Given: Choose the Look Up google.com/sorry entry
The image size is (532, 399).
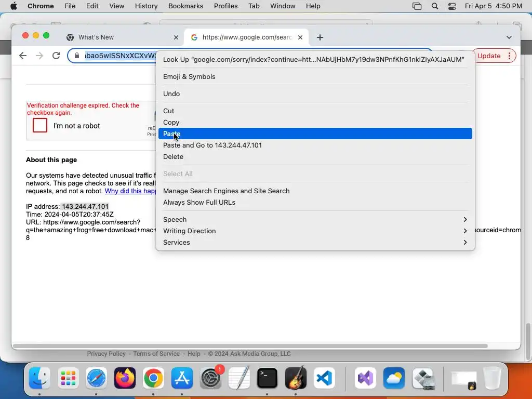Looking at the screenshot, I should click(315, 60).
